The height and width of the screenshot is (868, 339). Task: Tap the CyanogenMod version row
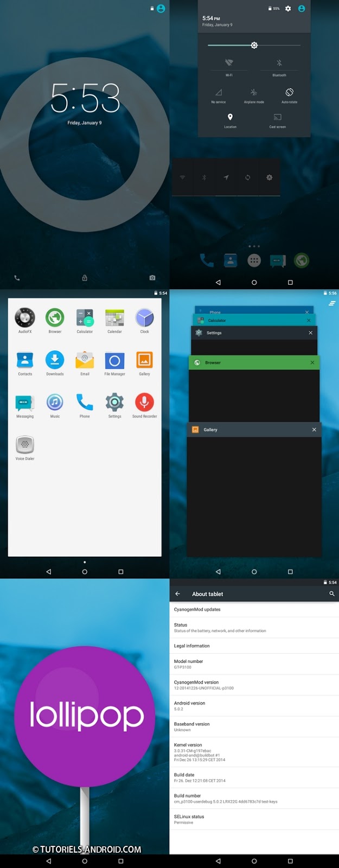click(x=254, y=685)
